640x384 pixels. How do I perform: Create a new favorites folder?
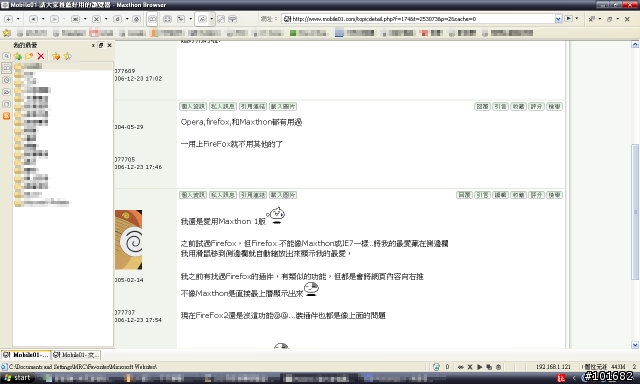pos(29,56)
